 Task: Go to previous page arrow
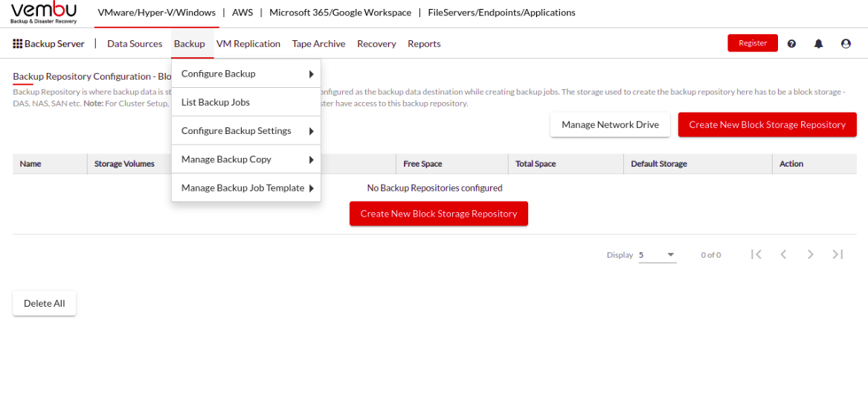point(783,254)
